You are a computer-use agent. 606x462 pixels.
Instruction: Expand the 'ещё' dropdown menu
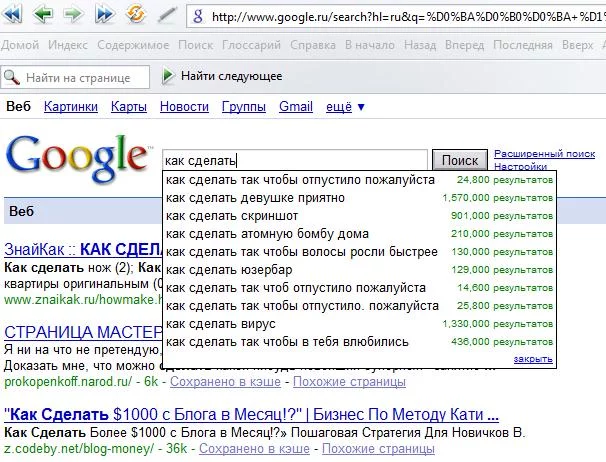coord(345,106)
